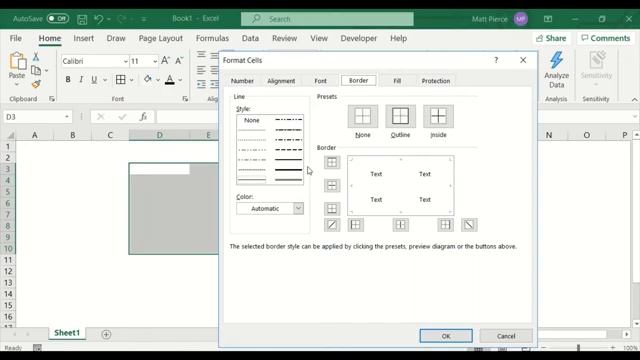Add a new sheet with plus icon
Screen dimensions: 640x360
point(106,334)
